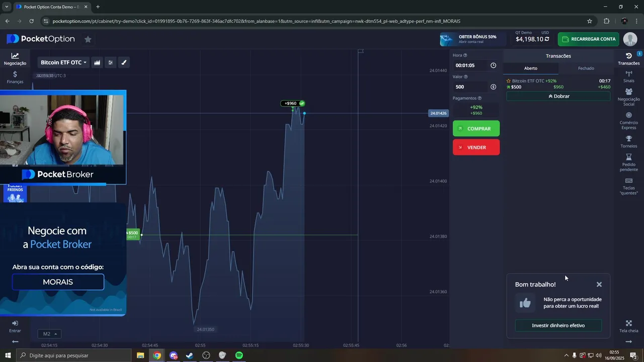This screenshot has width=644, height=362.
Task: Click the green COMPRAR button
Action: point(476,128)
